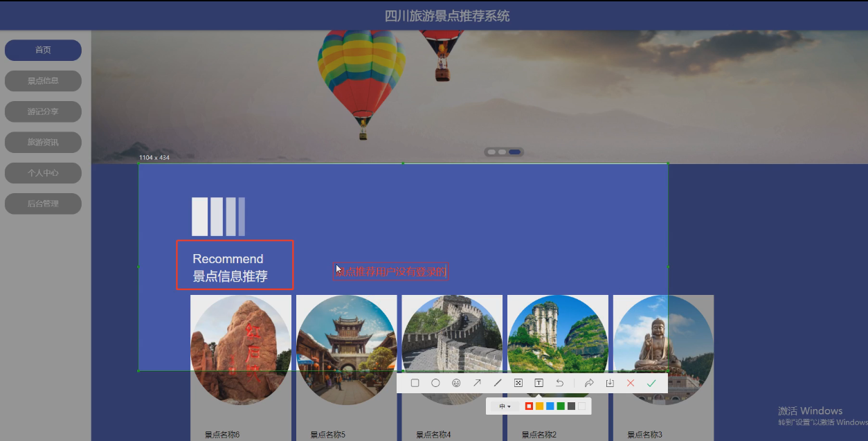The image size is (868, 441).
Task: Confirm screenshot with green checkmark
Action: point(651,383)
